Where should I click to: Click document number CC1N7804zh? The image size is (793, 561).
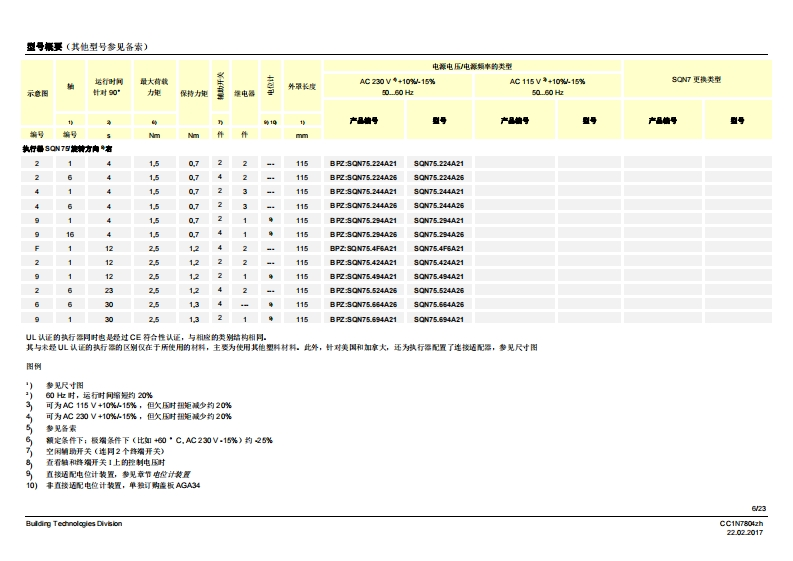[x=741, y=523]
